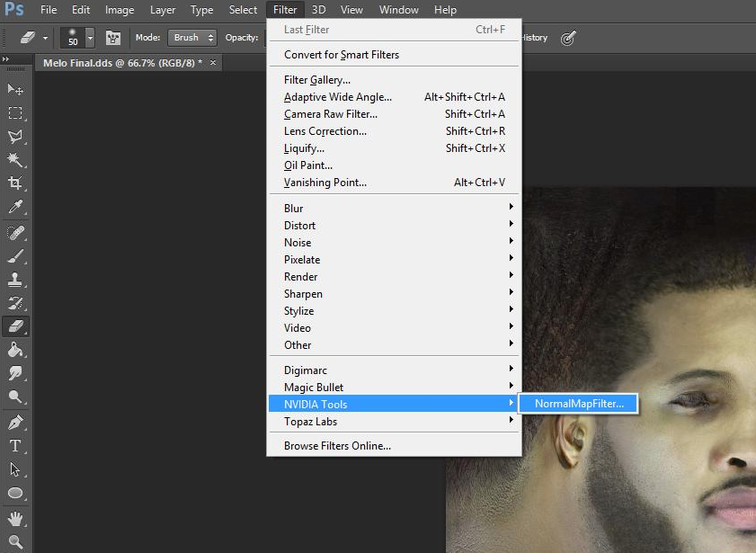
Task: Select the Healing Brush tool
Action: (15, 233)
